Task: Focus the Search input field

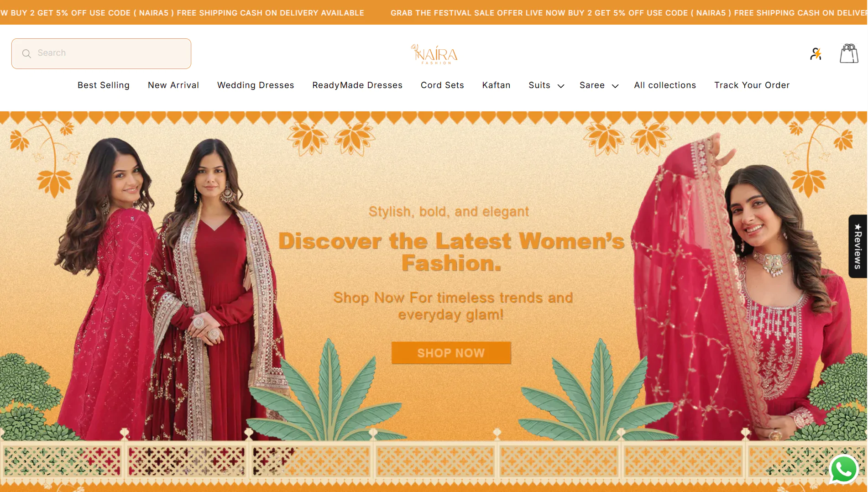Action: [x=101, y=53]
